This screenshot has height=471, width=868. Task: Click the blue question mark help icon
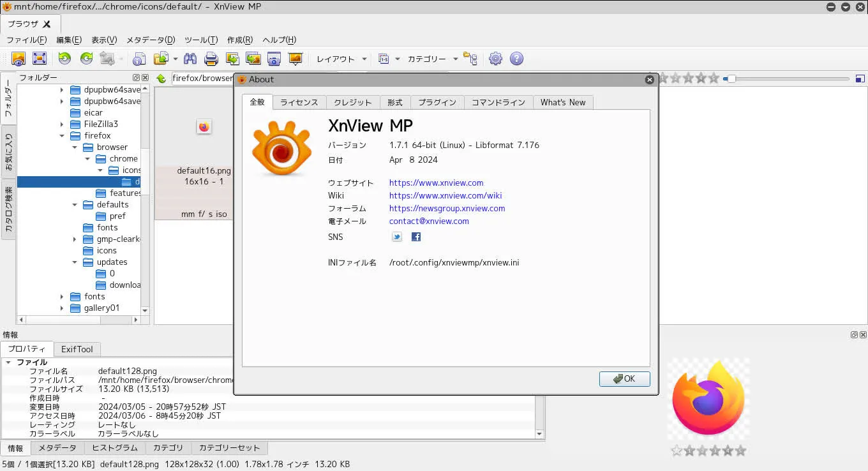516,59
